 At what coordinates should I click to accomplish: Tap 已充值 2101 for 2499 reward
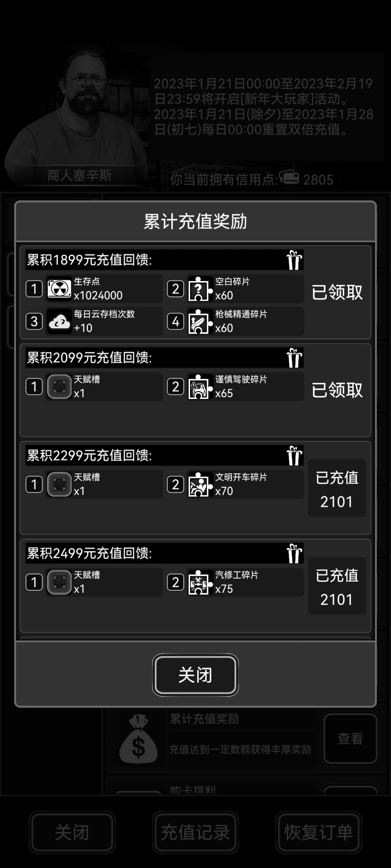point(337,586)
